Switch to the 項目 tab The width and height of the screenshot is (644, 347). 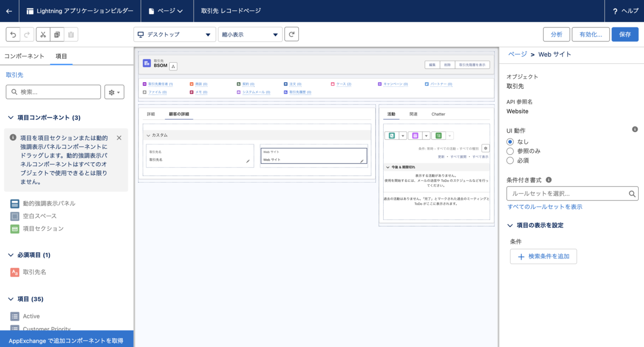[61, 56]
